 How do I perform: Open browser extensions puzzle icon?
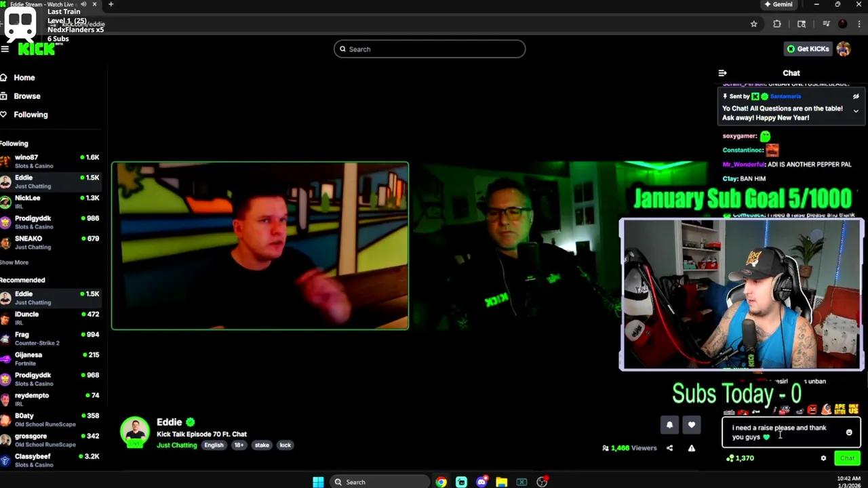tap(777, 24)
